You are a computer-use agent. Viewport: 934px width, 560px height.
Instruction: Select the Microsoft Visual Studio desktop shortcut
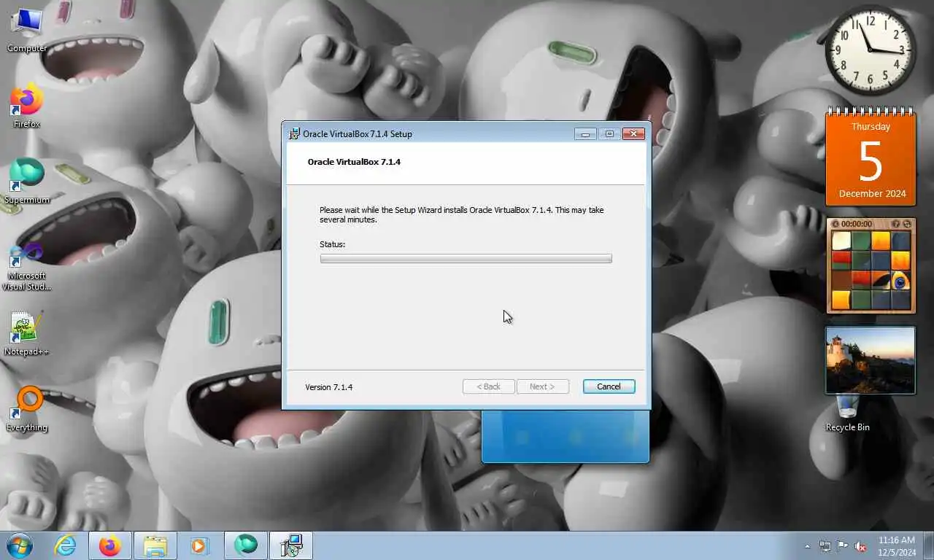tap(27, 266)
